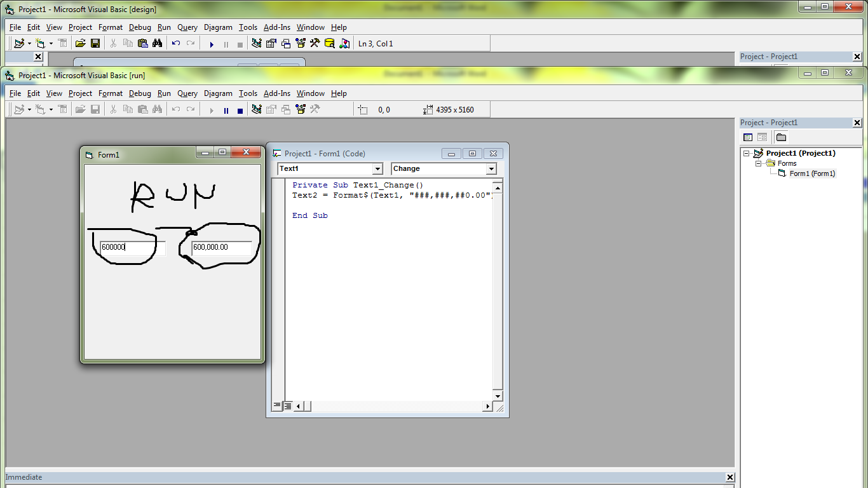Toggle Folders button in Project panel
The image size is (868, 488).
(781, 137)
